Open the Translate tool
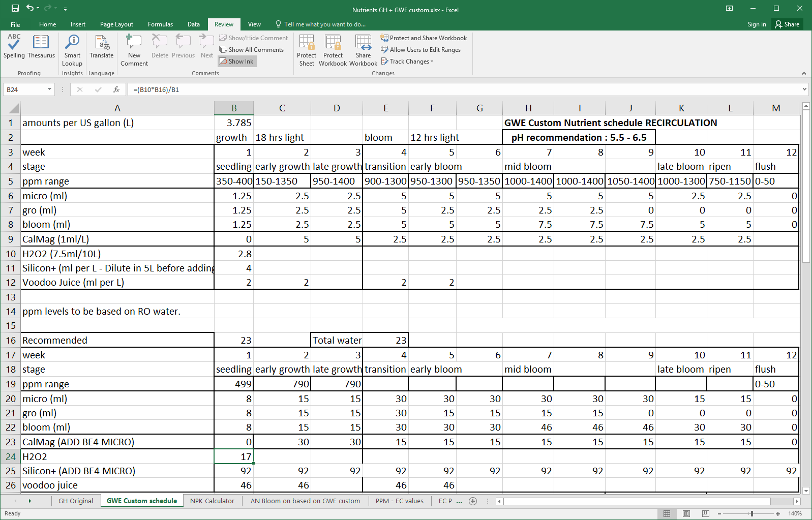The height and width of the screenshot is (520, 812). pyautogui.click(x=102, y=46)
